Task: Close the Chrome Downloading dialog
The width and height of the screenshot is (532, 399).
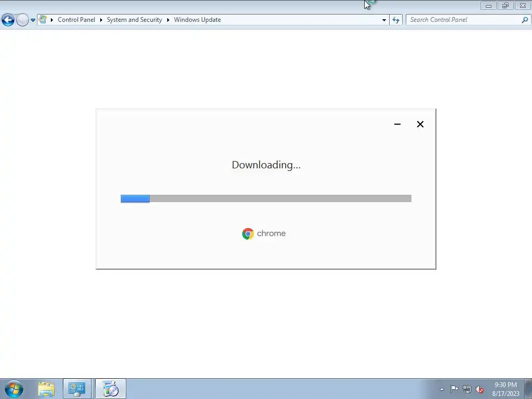Action: [420, 124]
